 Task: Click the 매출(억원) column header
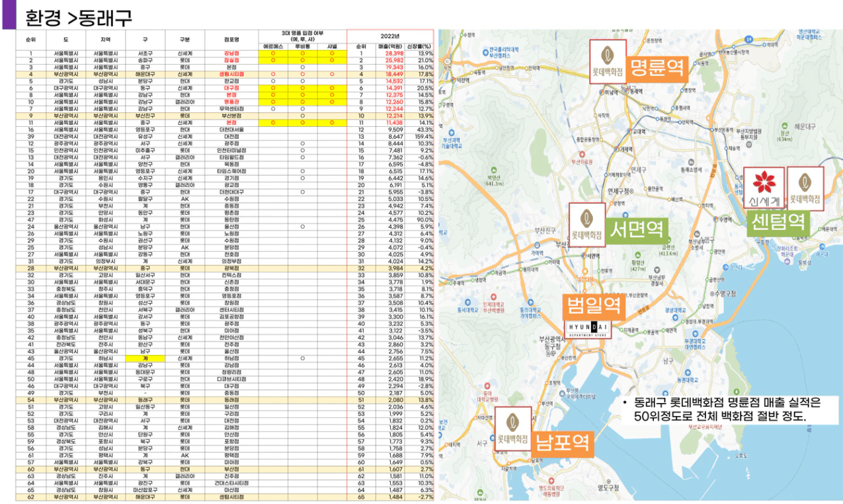(x=389, y=46)
